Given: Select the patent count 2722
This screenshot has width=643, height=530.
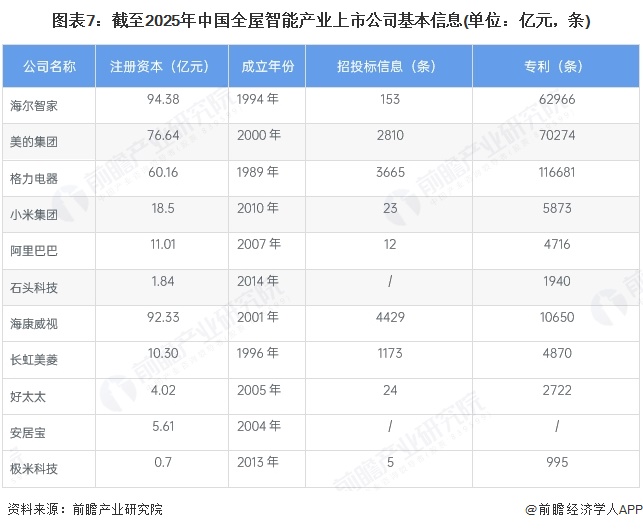Looking at the screenshot, I should click(x=557, y=390).
